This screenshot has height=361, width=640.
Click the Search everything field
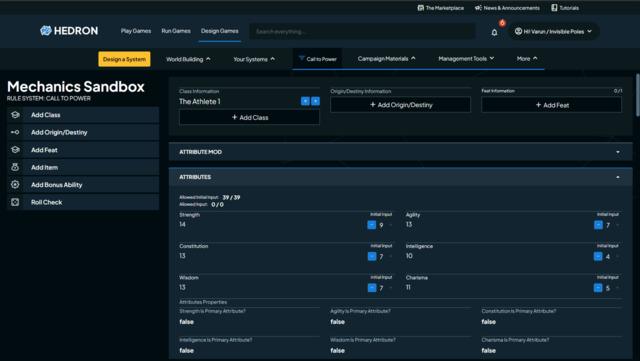[362, 31]
